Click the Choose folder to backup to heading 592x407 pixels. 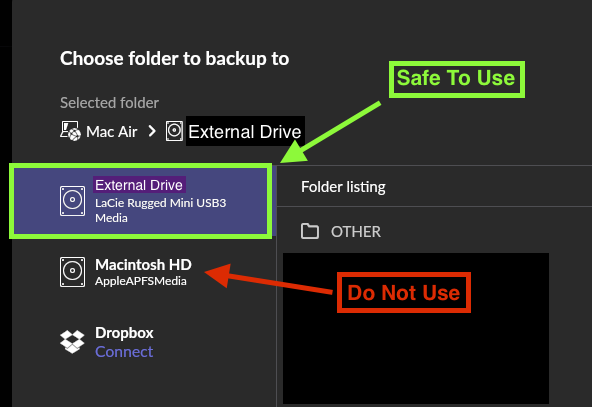tap(174, 59)
